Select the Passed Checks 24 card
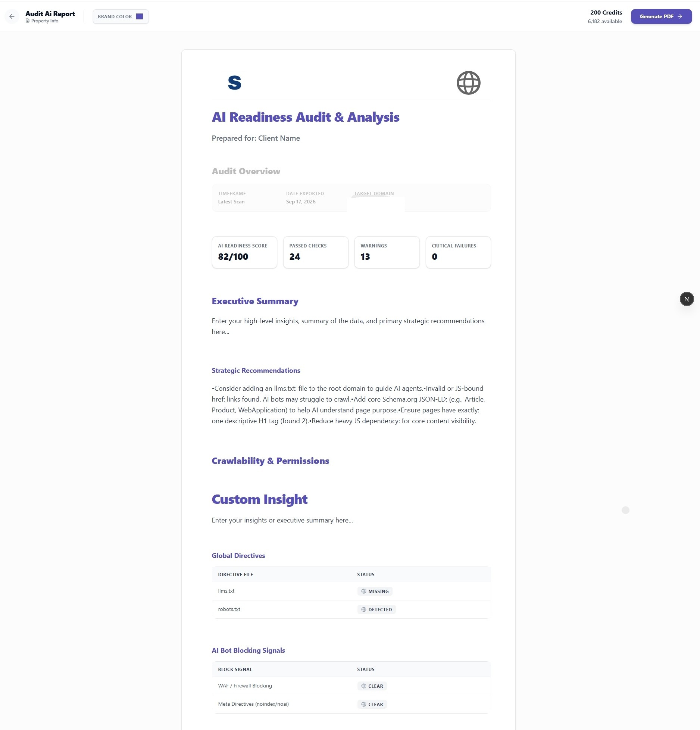700x730 pixels. (316, 252)
